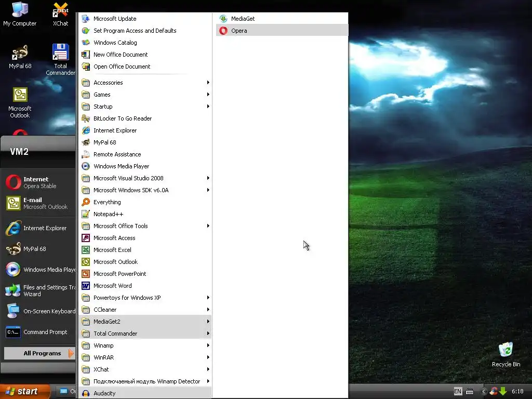Expand Microsoft Visual Studio 2008 submenu

click(x=145, y=178)
